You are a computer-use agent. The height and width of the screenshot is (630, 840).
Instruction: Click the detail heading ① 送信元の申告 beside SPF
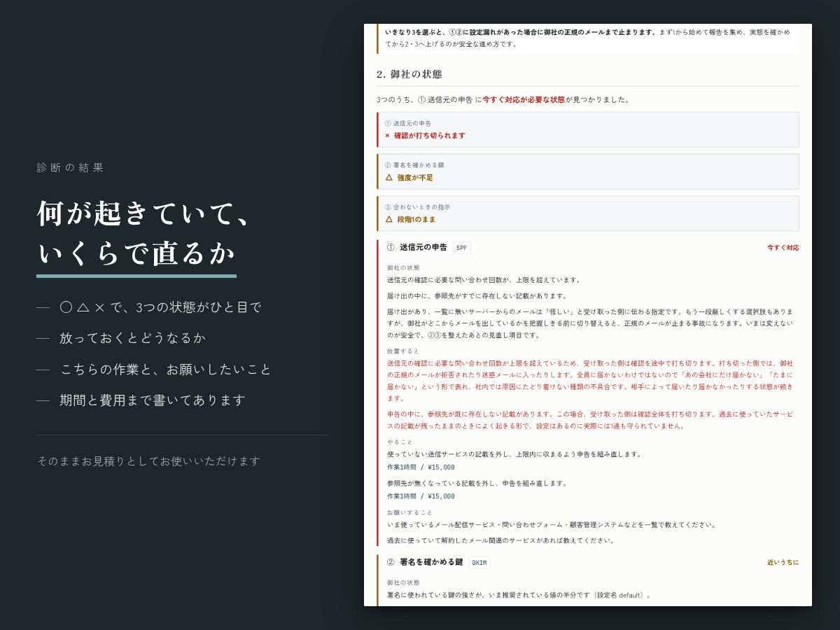tap(416, 247)
